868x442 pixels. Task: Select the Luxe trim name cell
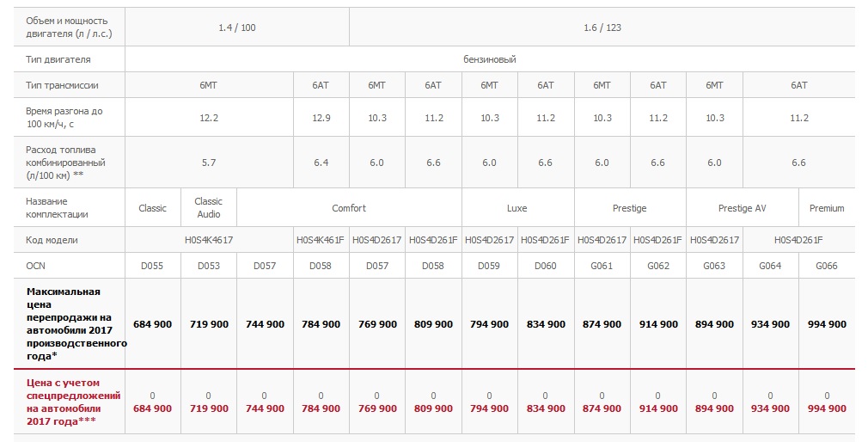click(x=517, y=208)
